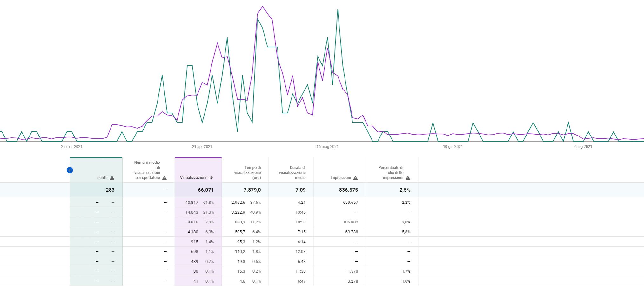Click the watch time cell 505,7
This screenshot has height=286, width=644.
(240, 232)
